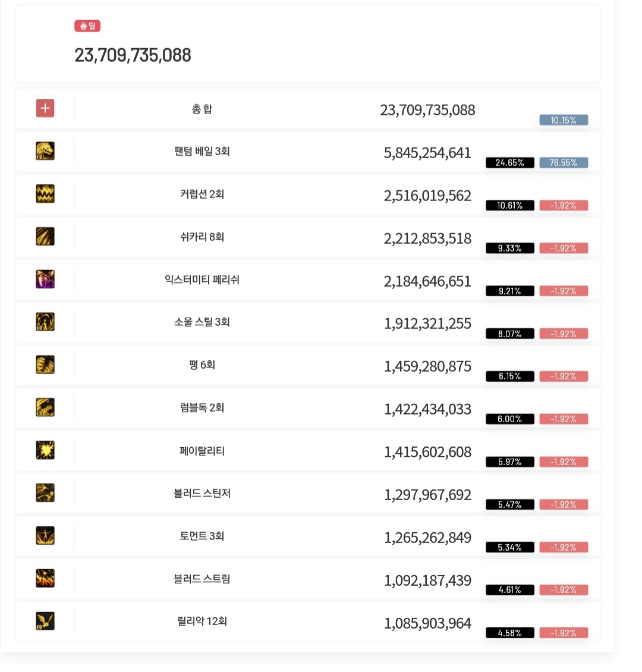Image resolution: width=642 pixels, height=672 pixels.
Task: Click the 팽 6회 skill icon
Action: pyautogui.click(x=45, y=365)
